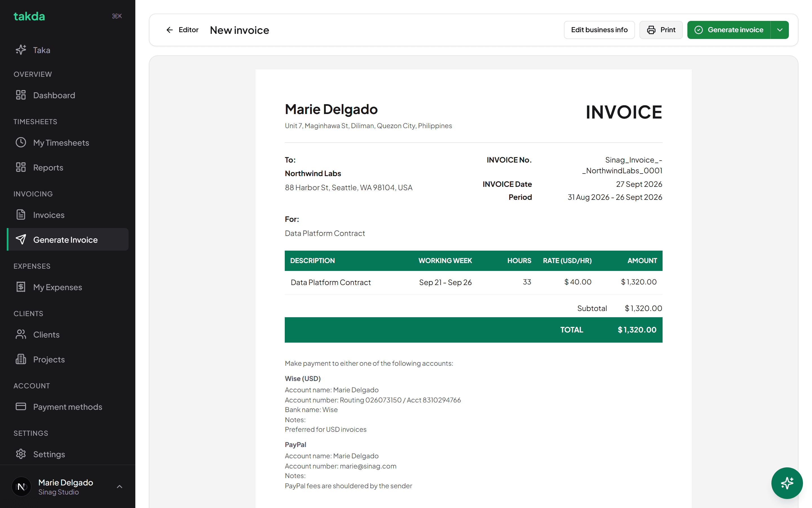Click the Marie Delgado profile avatar

pyautogui.click(x=21, y=487)
